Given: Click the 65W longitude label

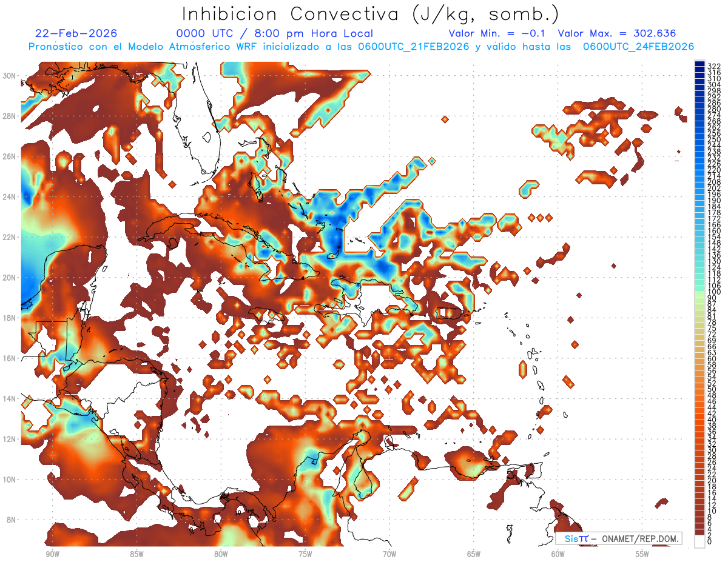Looking at the screenshot, I should (x=474, y=554).
